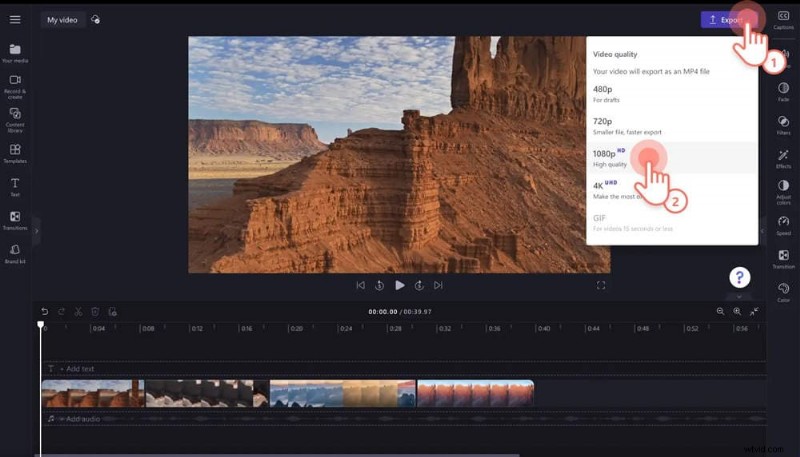The width and height of the screenshot is (800, 457).
Task: Choose GIF export option
Action: click(x=671, y=222)
